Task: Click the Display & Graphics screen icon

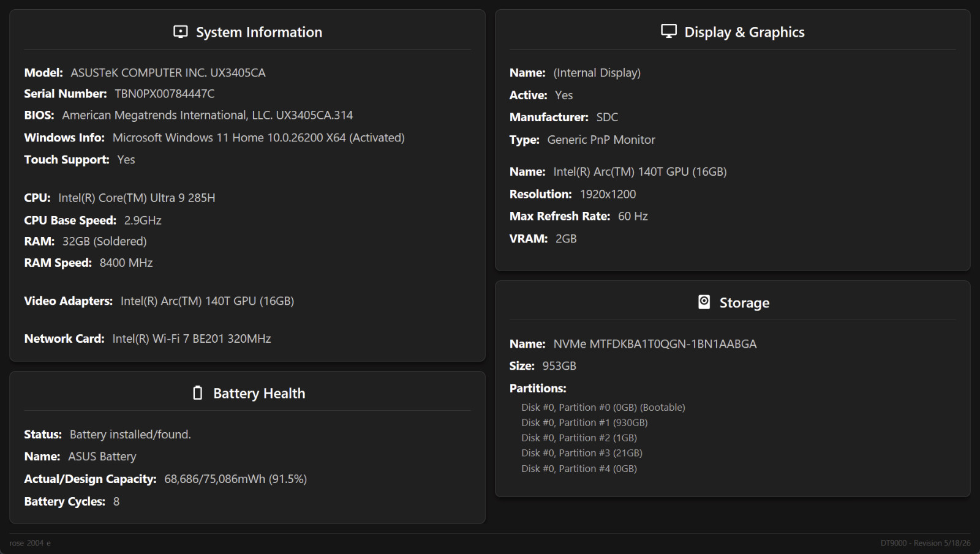Action: (x=669, y=31)
